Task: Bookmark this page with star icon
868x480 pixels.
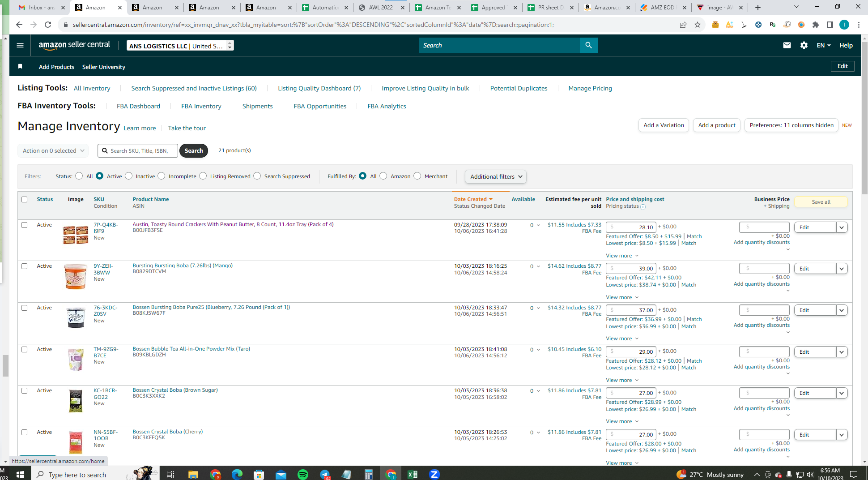Action: (x=698, y=25)
